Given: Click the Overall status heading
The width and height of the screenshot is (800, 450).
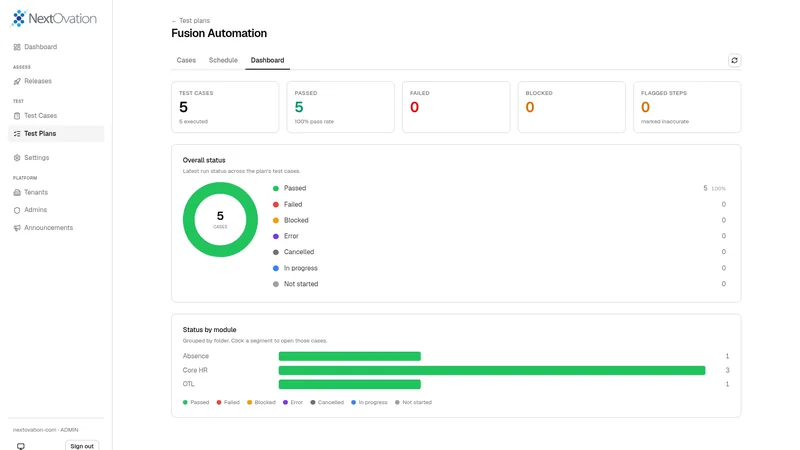Looking at the screenshot, I should (x=204, y=160).
